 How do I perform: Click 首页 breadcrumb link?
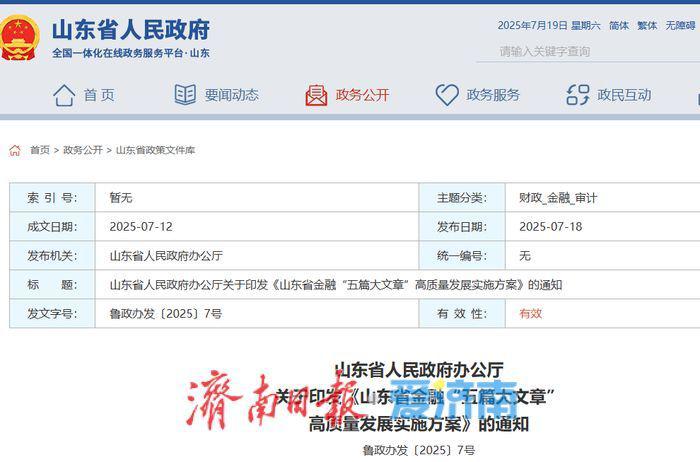[x=40, y=150]
